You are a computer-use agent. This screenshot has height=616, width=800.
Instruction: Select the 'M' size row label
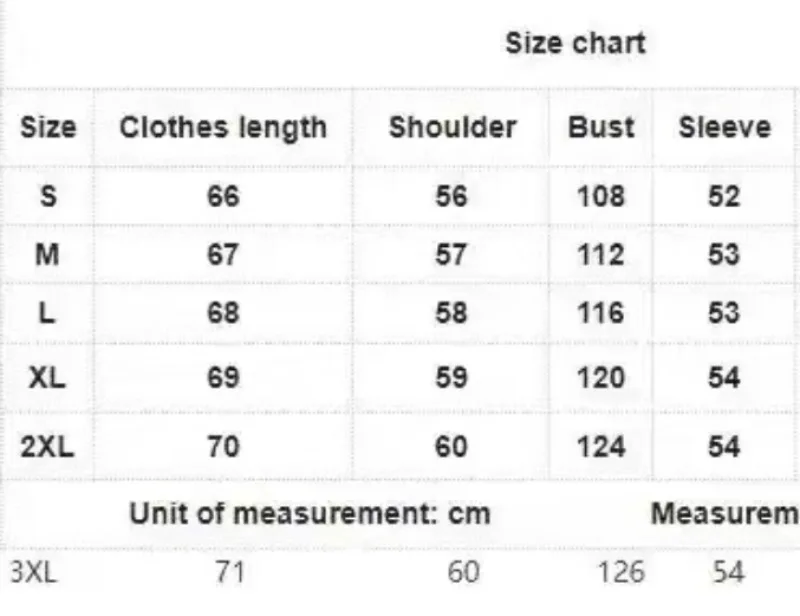coord(48,255)
